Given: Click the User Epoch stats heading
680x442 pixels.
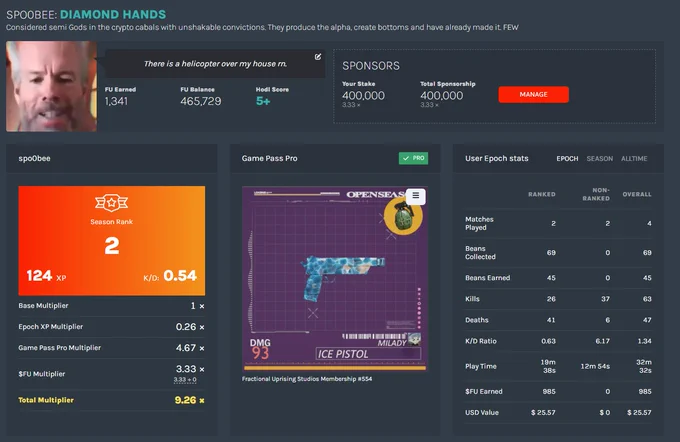Looking at the screenshot, I should (x=497, y=158).
